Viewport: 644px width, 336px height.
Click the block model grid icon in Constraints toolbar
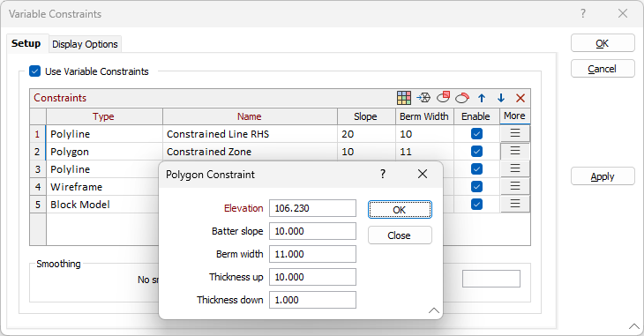point(404,98)
